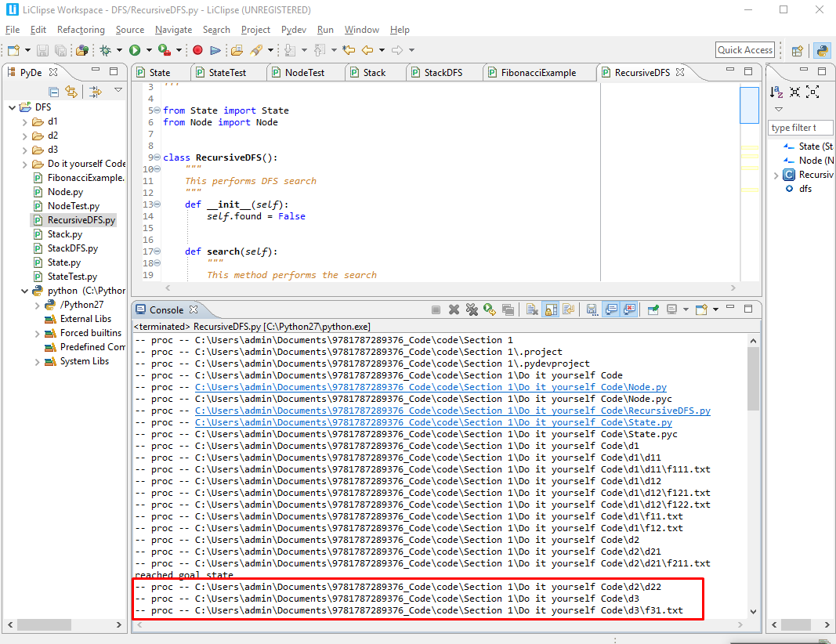836x644 pixels.
Task: Collapse the DFS project tree
Action: (12, 107)
